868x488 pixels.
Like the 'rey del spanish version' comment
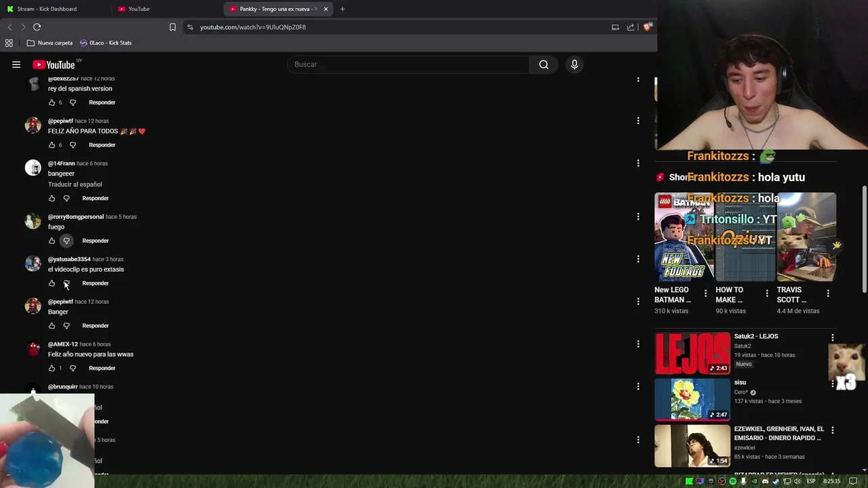click(52, 102)
